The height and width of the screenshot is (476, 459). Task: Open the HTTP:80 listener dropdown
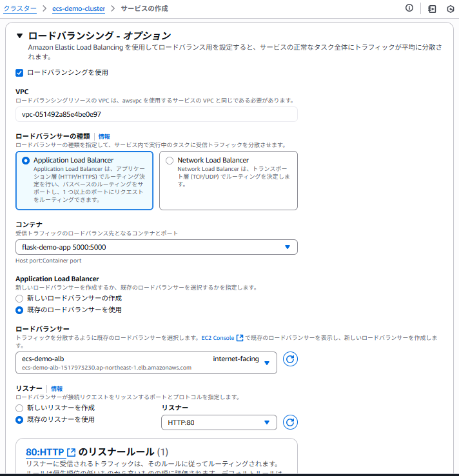[x=219, y=422]
